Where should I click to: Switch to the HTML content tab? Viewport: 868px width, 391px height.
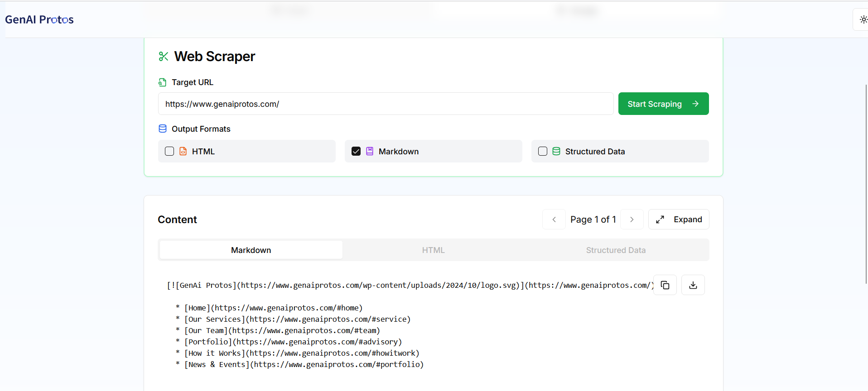click(x=434, y=250)
